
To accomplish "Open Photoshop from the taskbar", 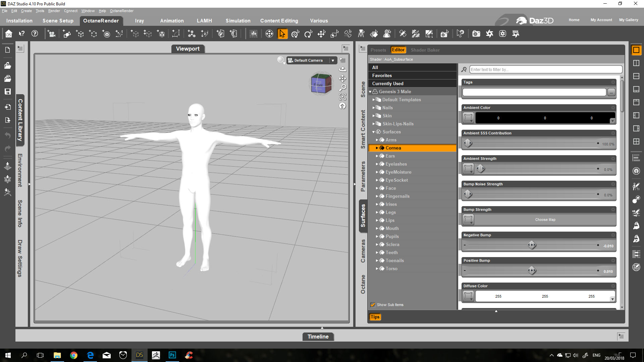I will click(x=172, y=355).
